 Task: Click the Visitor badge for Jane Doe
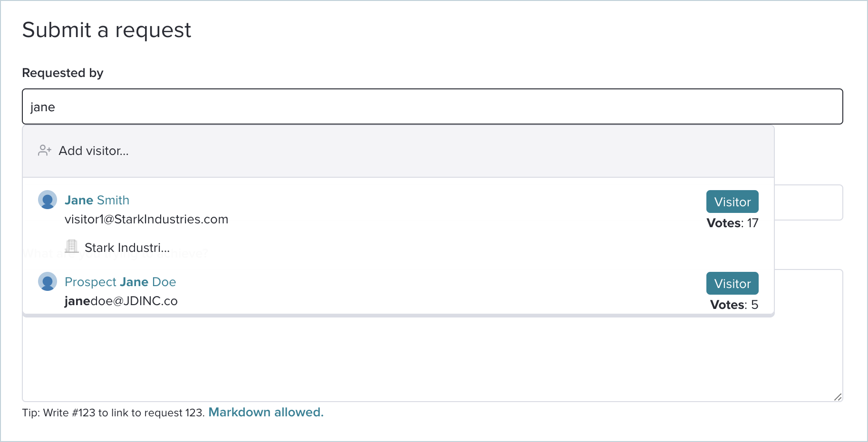(x=732, y=284)
